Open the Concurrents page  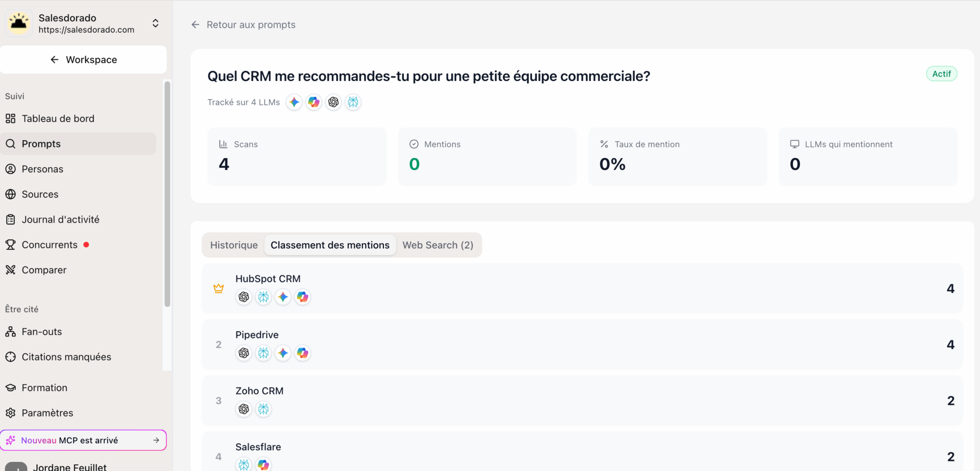click(x=78, y=245)
